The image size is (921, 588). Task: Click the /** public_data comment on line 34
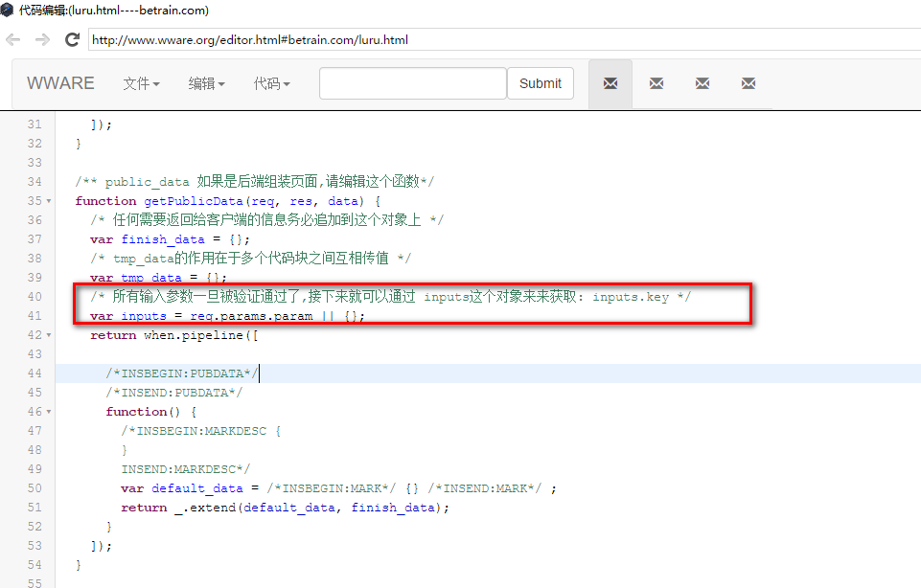pyautogui.click(x=254, y=181)
